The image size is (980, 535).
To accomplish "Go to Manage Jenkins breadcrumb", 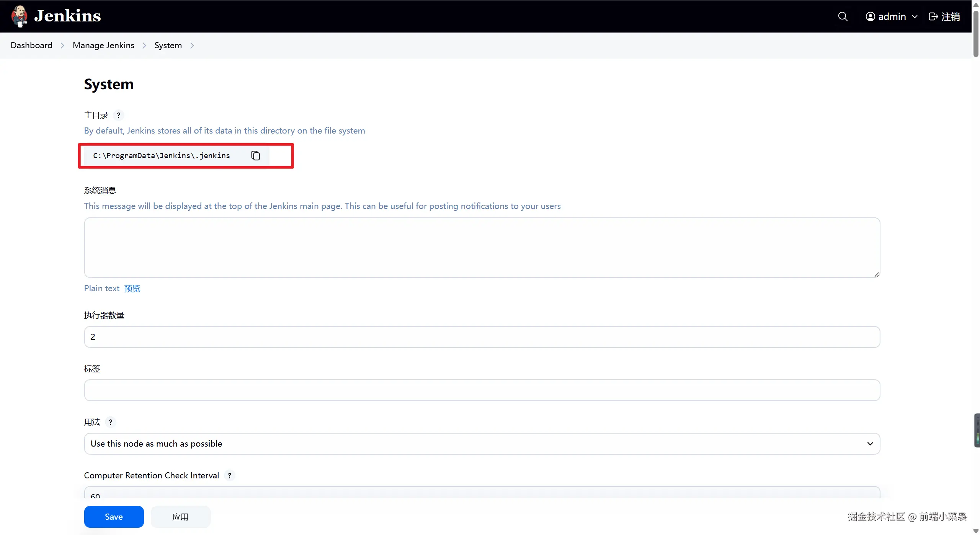I will (103, 45).
